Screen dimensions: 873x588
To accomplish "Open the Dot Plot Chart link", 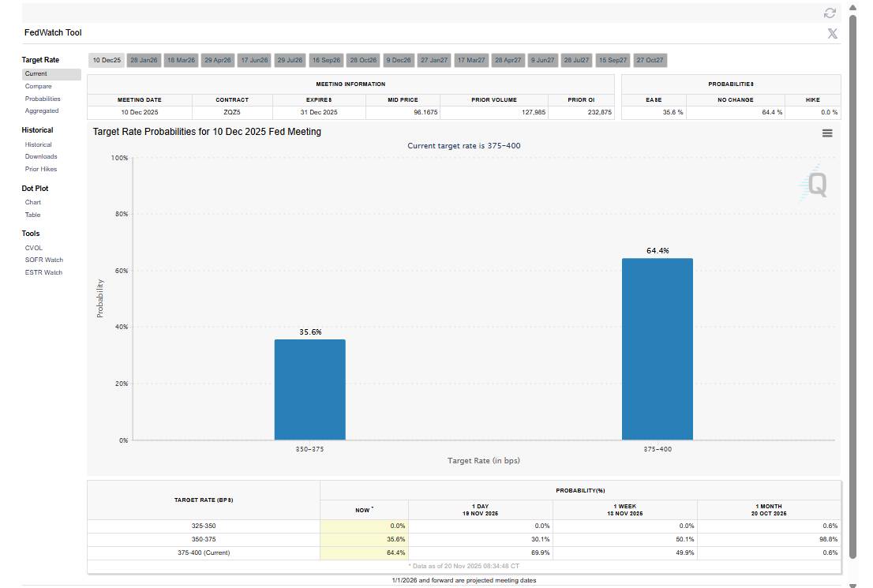I will pyautogui.click(x=33, y=202).
